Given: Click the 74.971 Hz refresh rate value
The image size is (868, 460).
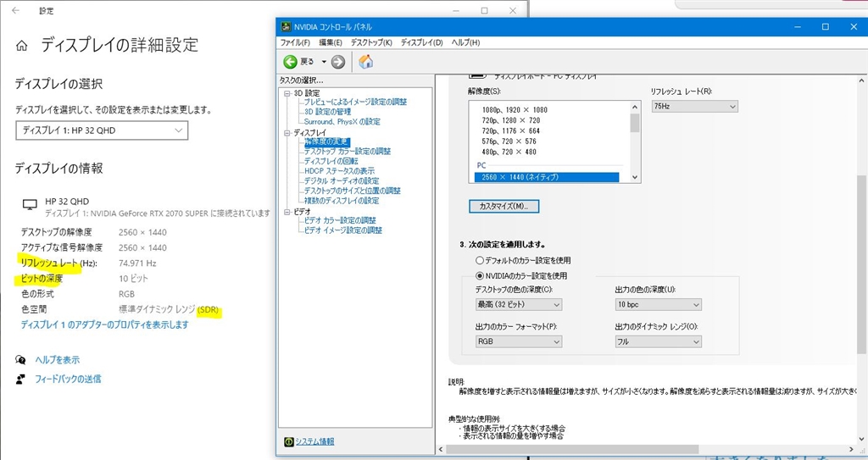Looking at the screenshot, I should 137,263.
